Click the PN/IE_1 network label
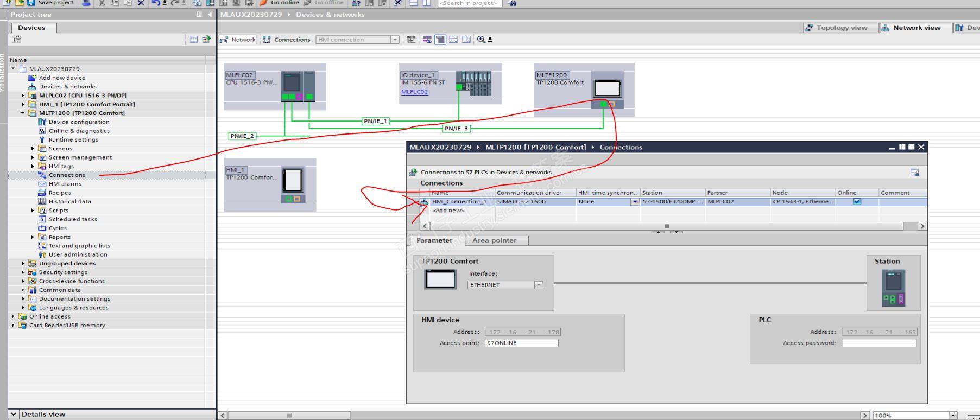 tap(376, 121)
